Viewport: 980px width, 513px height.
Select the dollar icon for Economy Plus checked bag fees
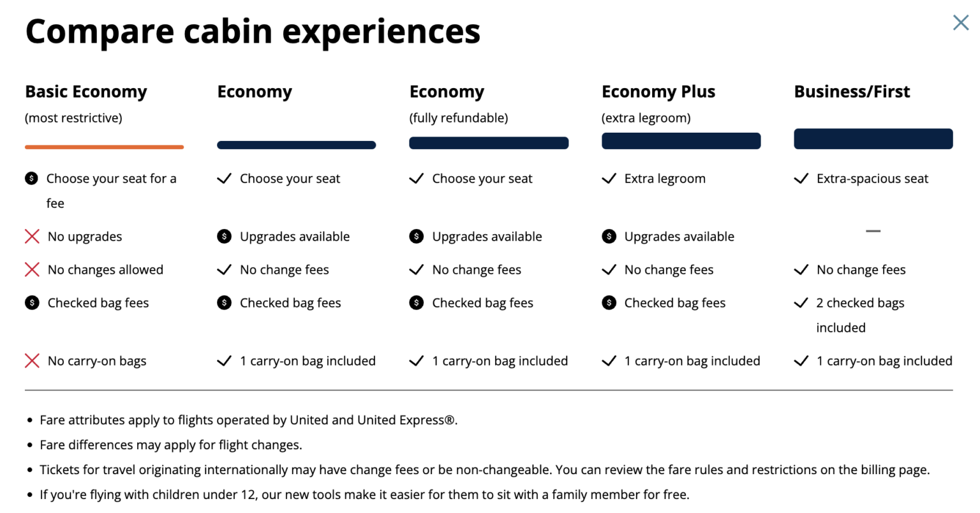click(609, 302)
